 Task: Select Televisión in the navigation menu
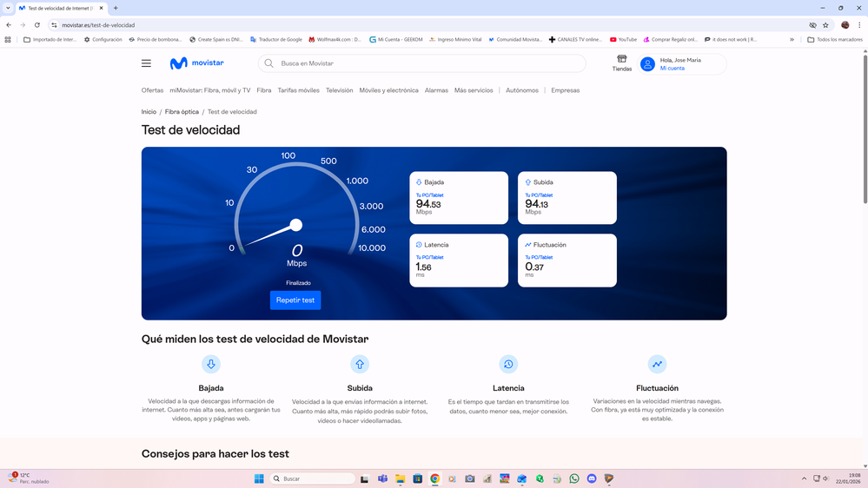[x=339, y=90]
